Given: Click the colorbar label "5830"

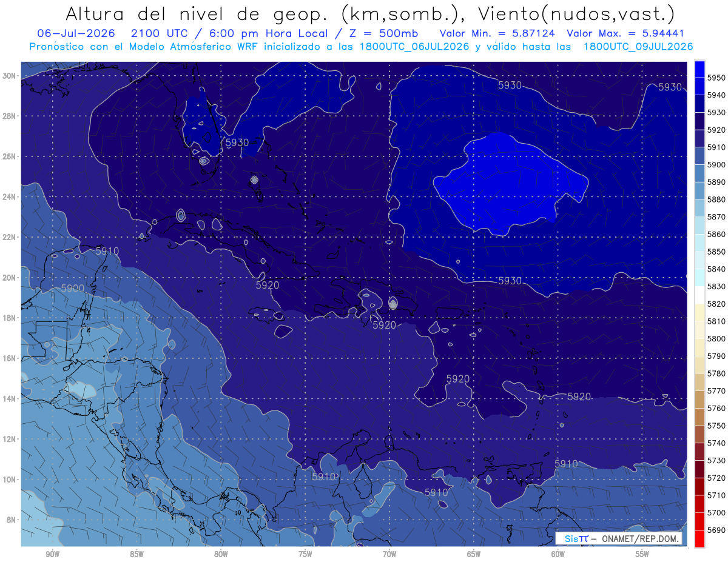Looking at the screenshot, I should [716, 287].
